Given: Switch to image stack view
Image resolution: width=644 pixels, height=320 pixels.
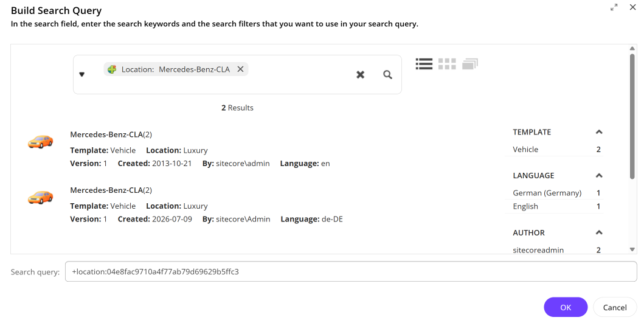Looking at the screenshot, I should point(470,64).
